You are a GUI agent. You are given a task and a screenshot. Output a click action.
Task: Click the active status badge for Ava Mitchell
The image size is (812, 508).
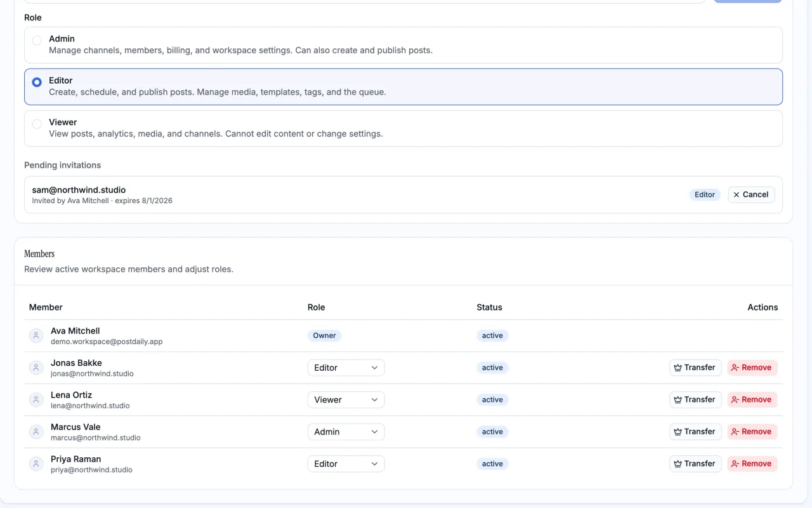[492, 336]
